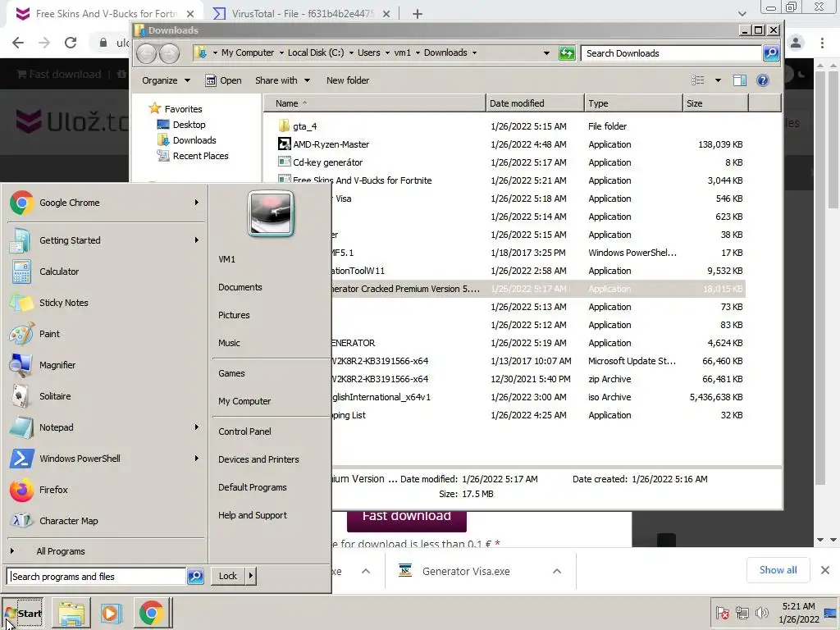
Task: Open Explorer help question mark icon
Action: pyautogui.click(x=763, y=80)
